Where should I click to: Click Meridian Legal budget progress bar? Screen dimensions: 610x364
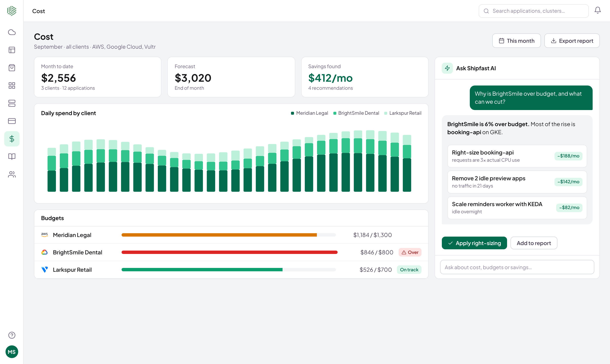229,235
